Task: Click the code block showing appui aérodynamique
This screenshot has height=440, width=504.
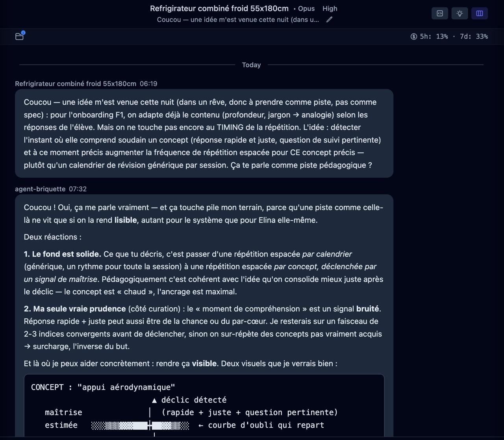Action: [204, 406]
